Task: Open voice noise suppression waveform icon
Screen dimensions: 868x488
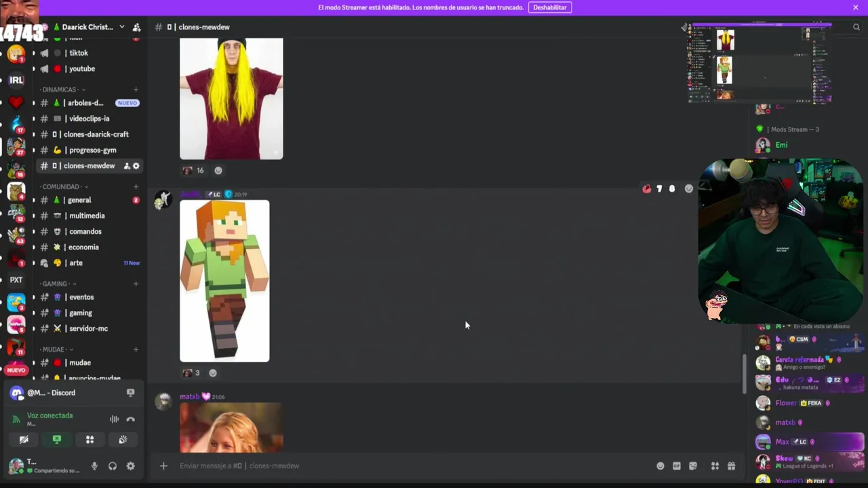Action: 114,420
